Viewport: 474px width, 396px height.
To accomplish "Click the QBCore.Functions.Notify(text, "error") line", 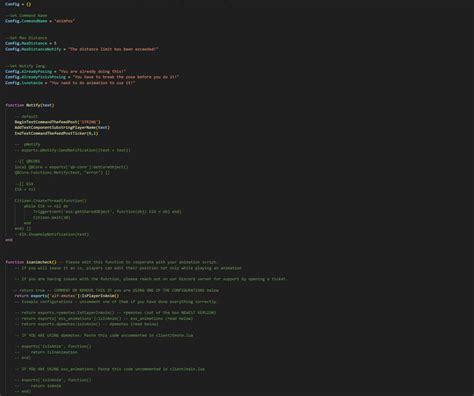I will pyautogui.click(x=62, y=172).
